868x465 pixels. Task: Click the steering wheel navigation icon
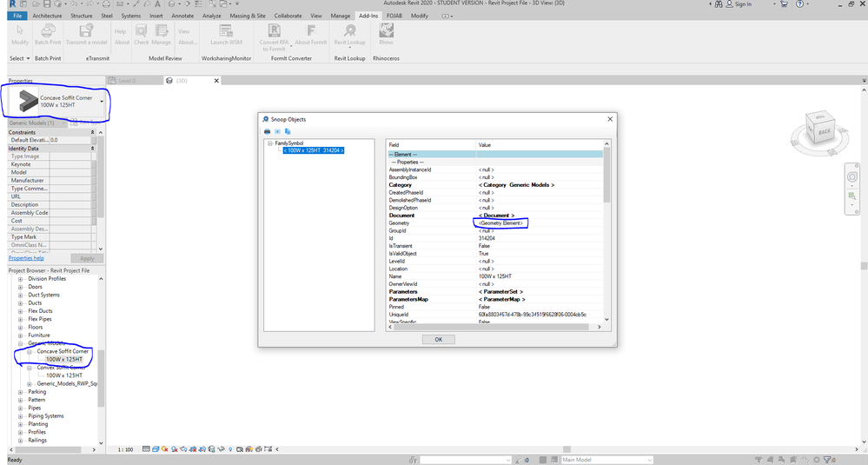coord(852,177)
